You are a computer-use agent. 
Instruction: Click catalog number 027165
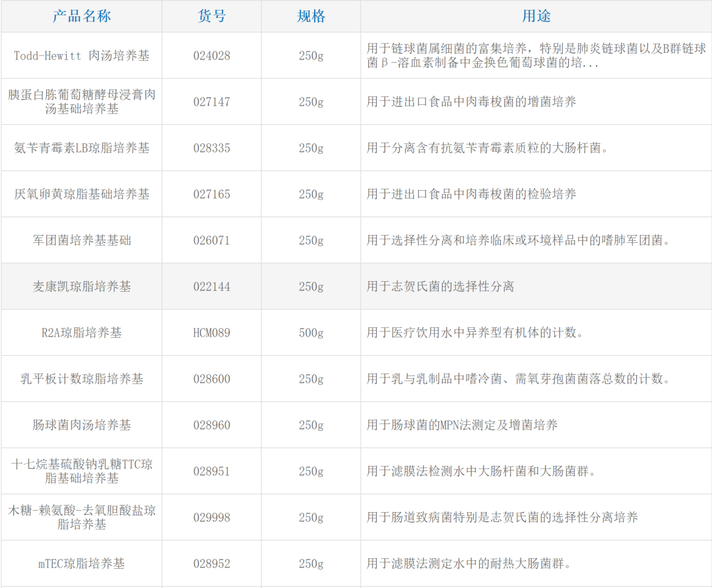[212, 194]
